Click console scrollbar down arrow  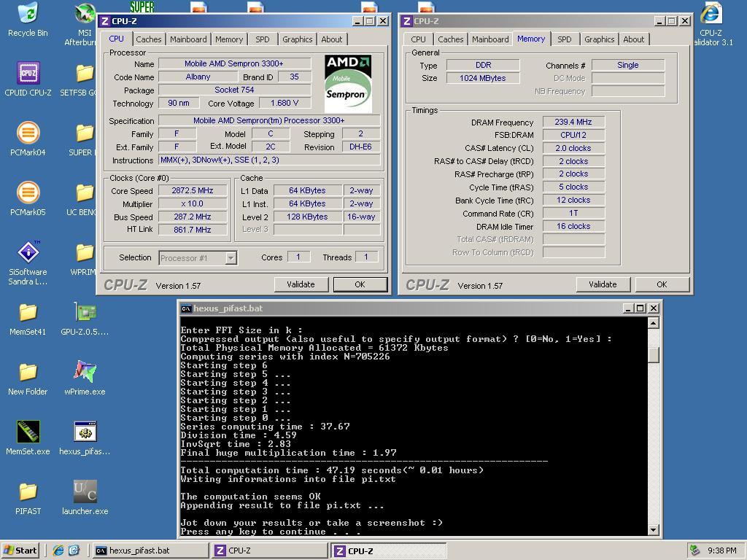(x=653, y=529)
